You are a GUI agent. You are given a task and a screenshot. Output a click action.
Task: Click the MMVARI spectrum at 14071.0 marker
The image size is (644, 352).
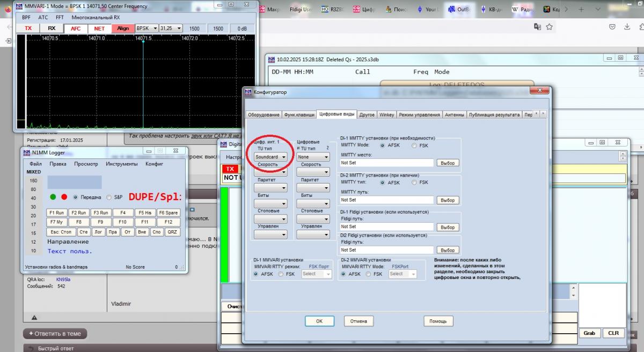[x=97, y=39]
